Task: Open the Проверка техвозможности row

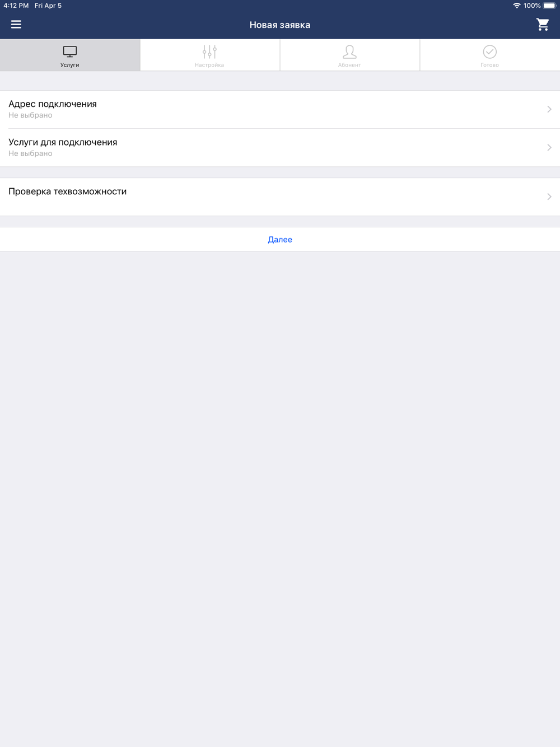Action: [280, 197]
